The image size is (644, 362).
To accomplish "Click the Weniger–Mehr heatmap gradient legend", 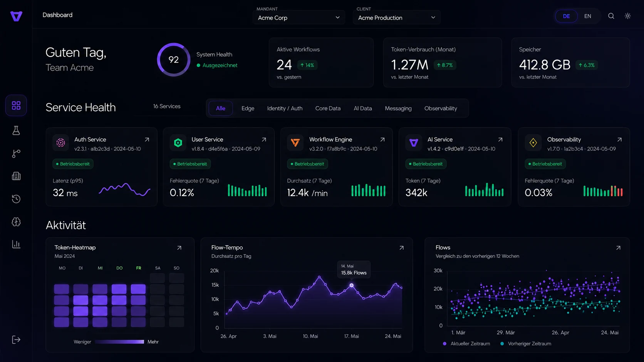I will 119,342.
